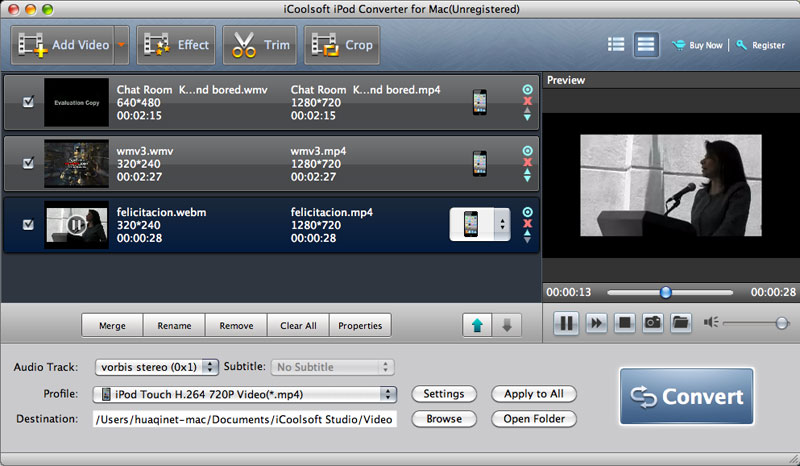
Task: Adjust the volume slider
Action: (x=781, y=323)
